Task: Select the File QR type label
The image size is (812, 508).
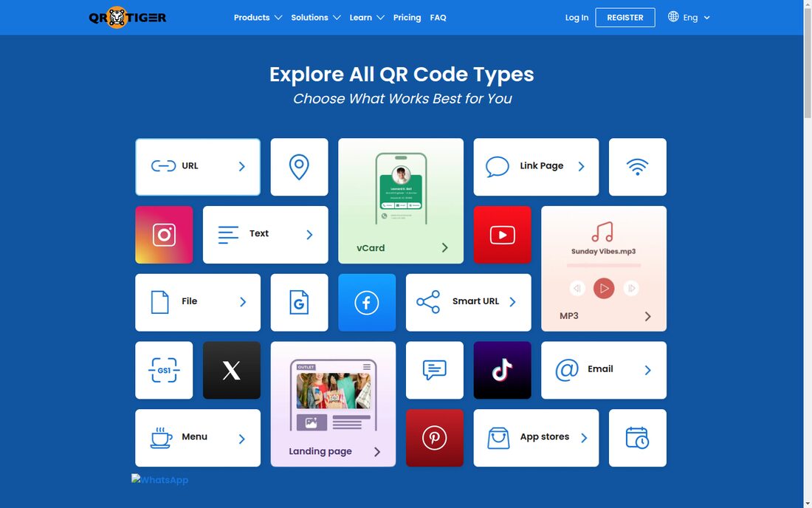Action: (x=190, y=301)
